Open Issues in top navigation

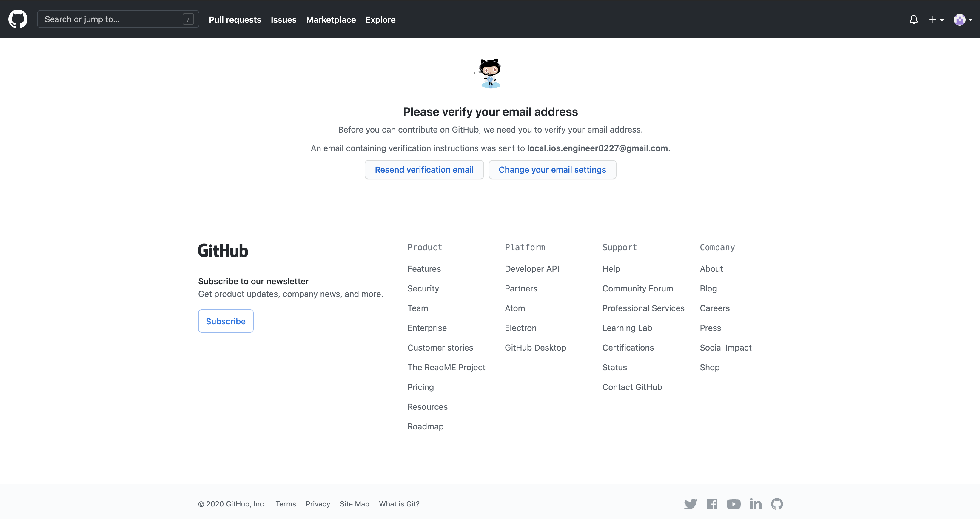tap(283, 19)
